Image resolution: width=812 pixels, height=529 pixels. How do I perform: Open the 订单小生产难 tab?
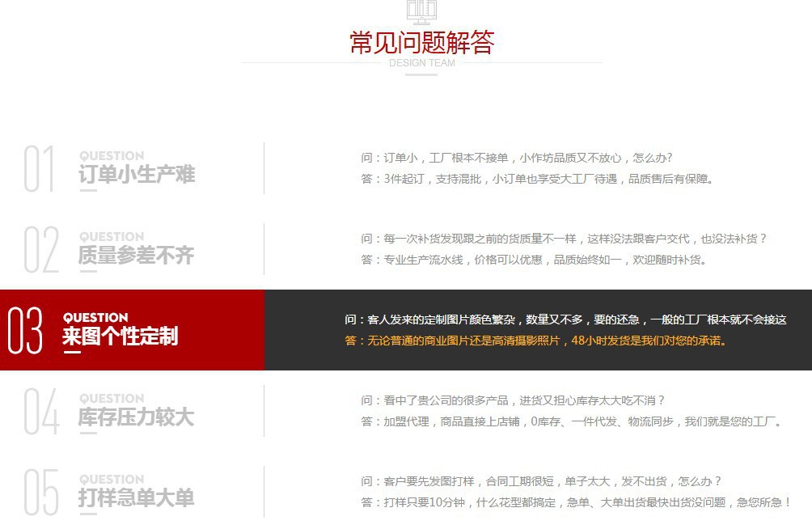click(x=137, y=174)
